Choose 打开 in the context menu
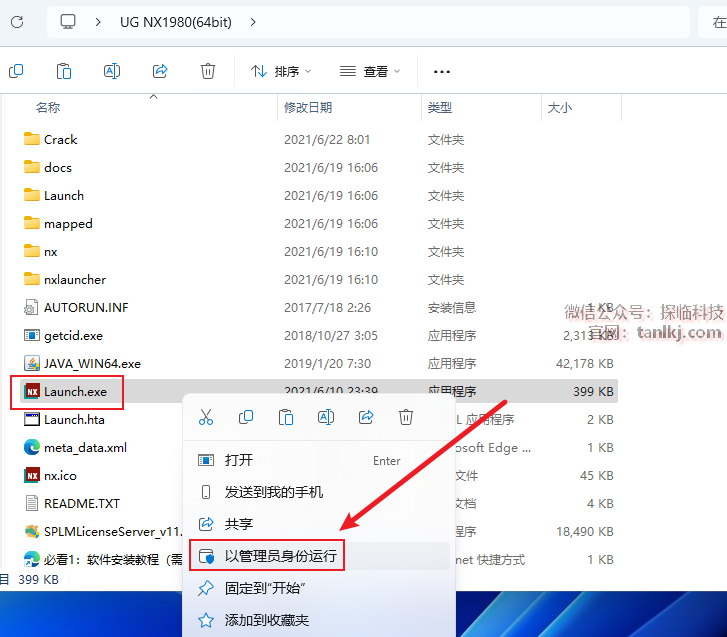This screenshot has height=637, width=727. pyautogui.click(x=319, y=460)
